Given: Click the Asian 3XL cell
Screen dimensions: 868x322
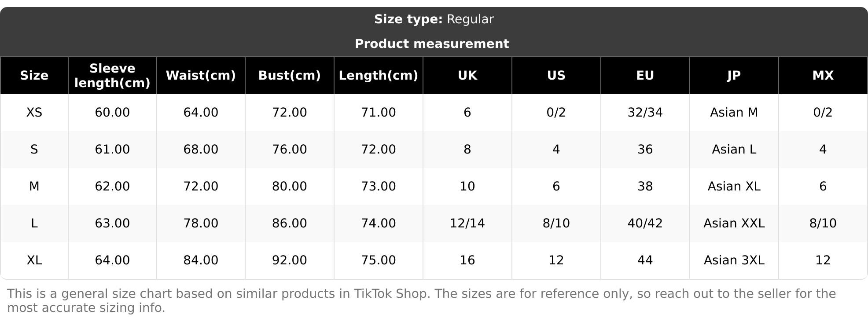Looking at the screenshot, I should (x=734, y=260).
